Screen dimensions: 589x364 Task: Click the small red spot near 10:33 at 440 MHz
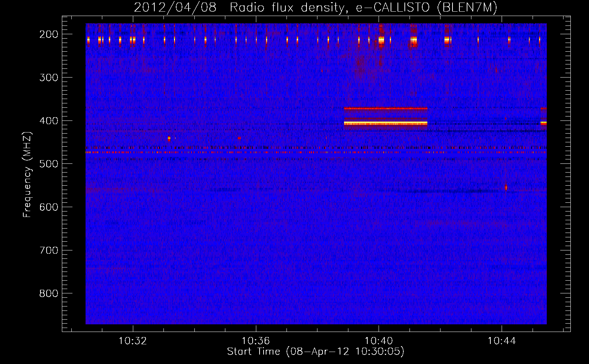(x=169, y=138)
